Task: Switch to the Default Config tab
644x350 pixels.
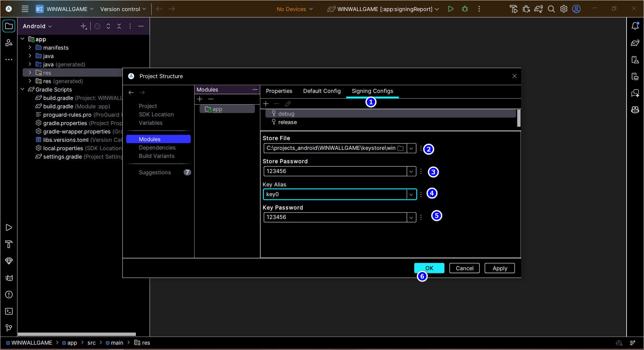Action: (322, 91)
